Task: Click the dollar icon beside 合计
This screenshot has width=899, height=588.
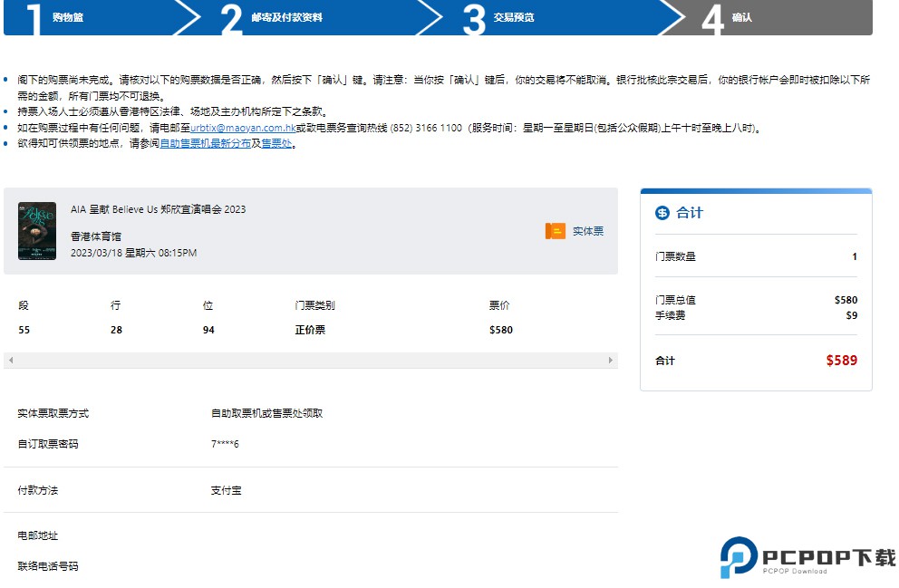Action: (662, 213)
